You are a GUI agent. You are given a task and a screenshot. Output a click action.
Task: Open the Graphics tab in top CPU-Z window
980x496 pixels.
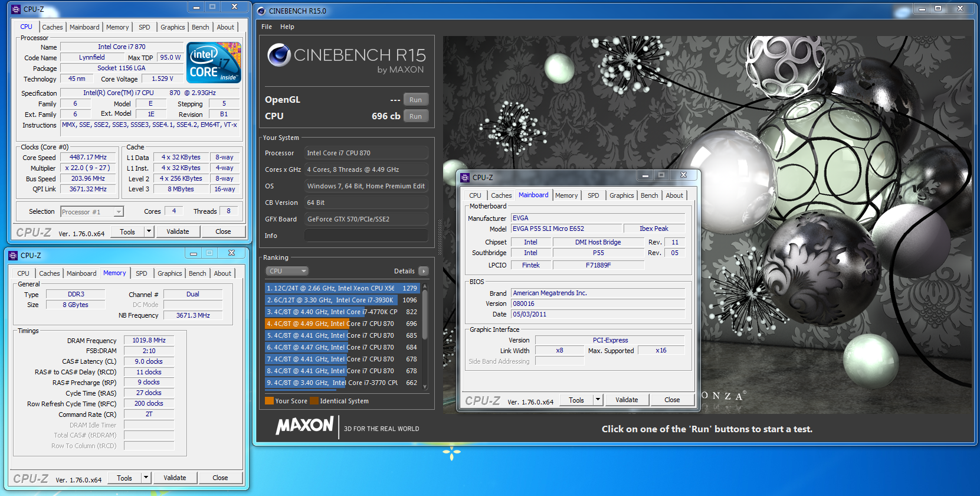(173, 27)
